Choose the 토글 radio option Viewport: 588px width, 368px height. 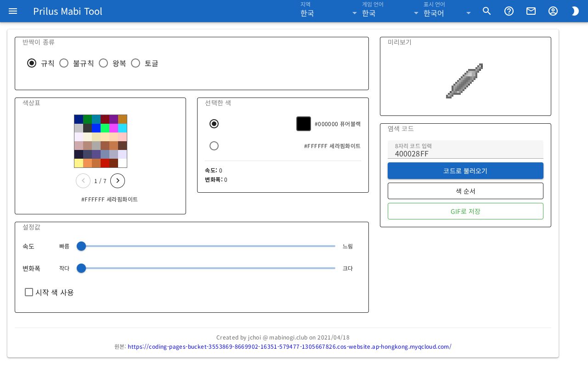tap(136, 63)
